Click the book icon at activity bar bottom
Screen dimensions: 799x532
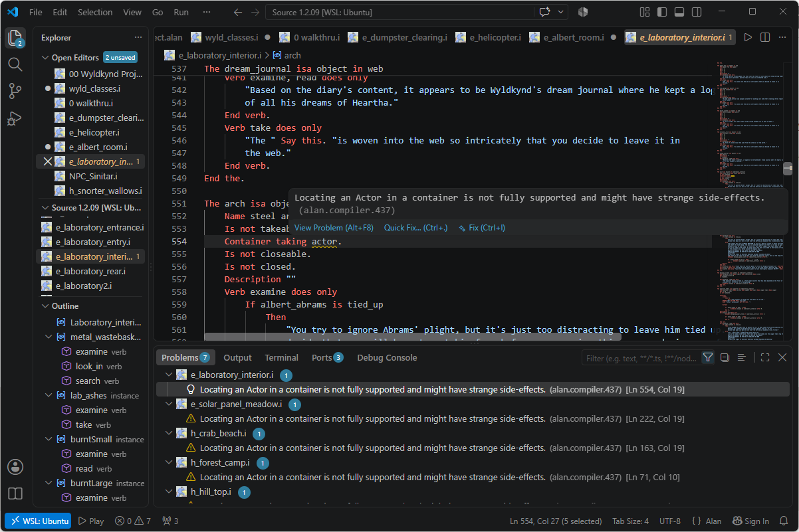15,493
